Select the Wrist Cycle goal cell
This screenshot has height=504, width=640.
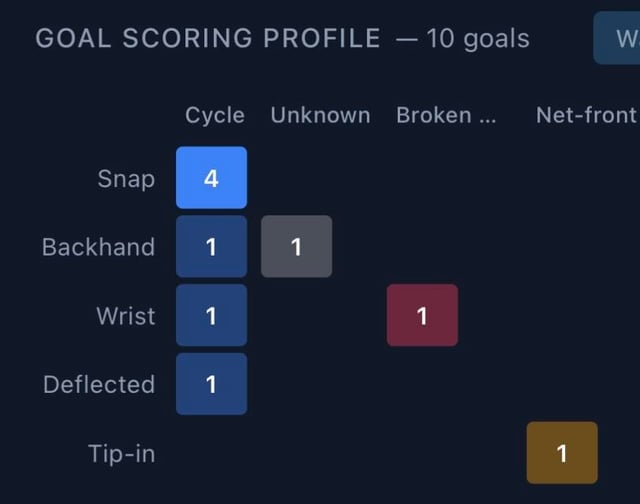[211, 315]
